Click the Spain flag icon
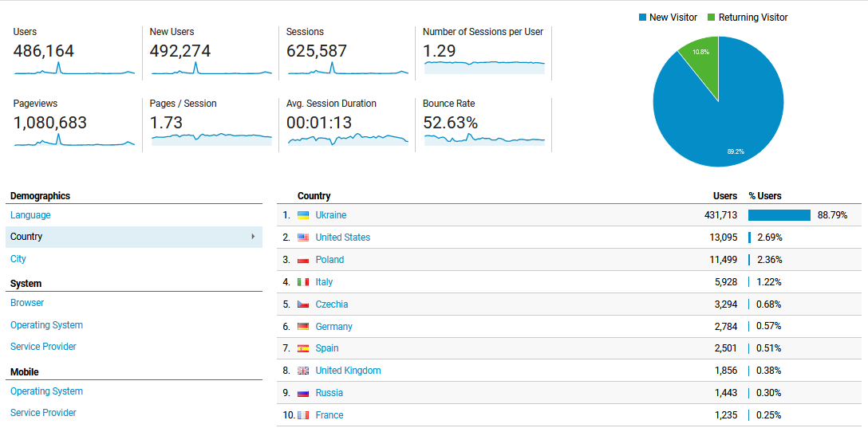868x428 pixels. click(x=303, y=348)
